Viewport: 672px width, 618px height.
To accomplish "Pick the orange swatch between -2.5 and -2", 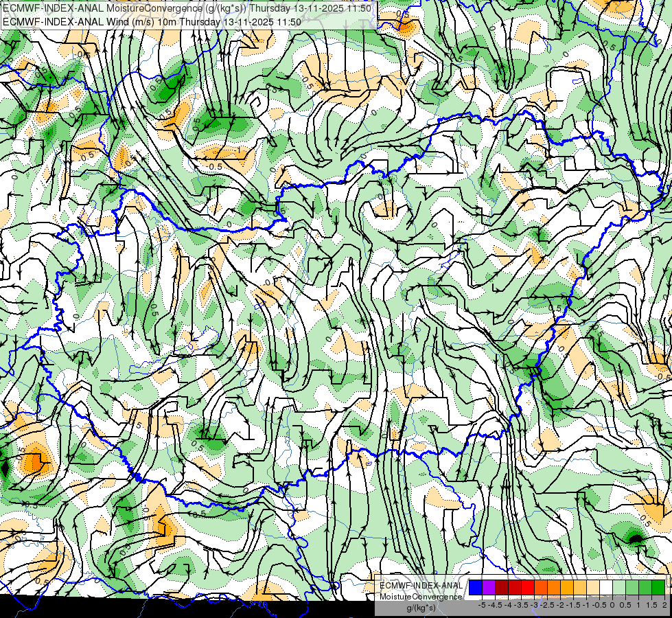I will coord(554,587).
